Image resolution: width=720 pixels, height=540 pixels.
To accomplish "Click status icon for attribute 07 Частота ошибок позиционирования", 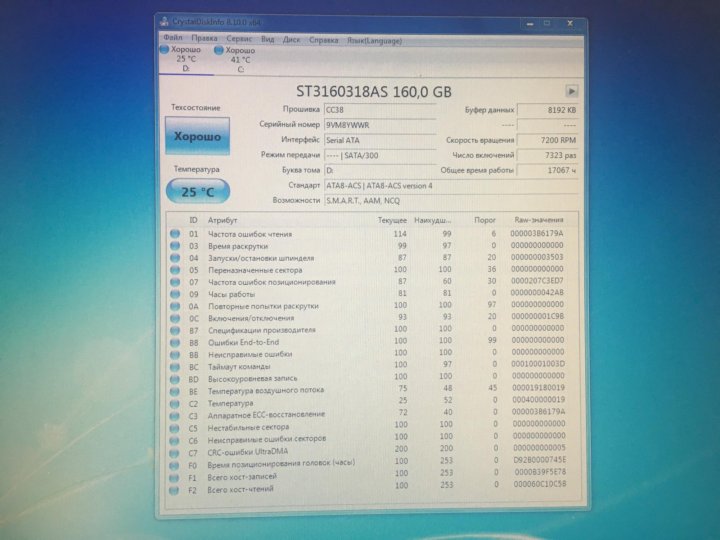I will [x=175, y=282].
